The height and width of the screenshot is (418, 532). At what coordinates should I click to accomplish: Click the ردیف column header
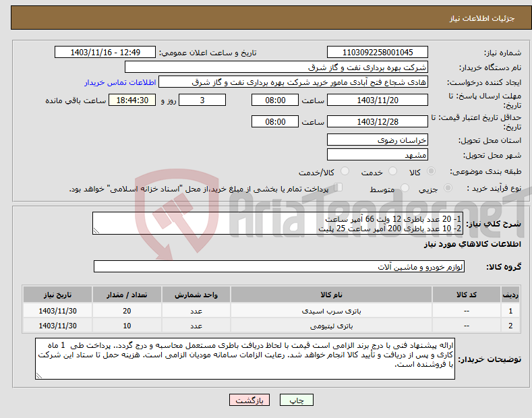pos(510,295)
